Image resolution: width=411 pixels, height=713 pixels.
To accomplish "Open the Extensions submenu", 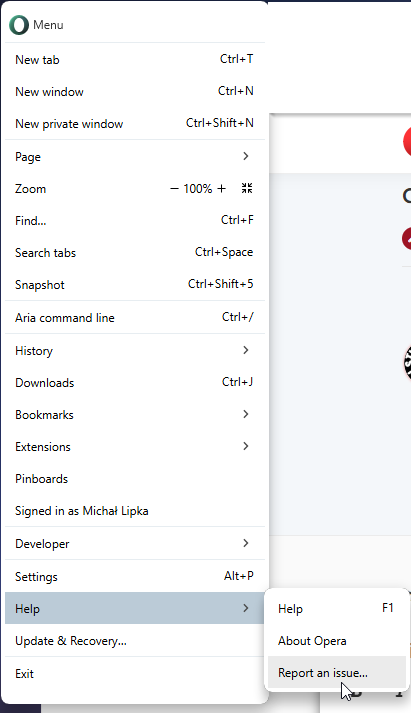I will click(x=135, y=447).
